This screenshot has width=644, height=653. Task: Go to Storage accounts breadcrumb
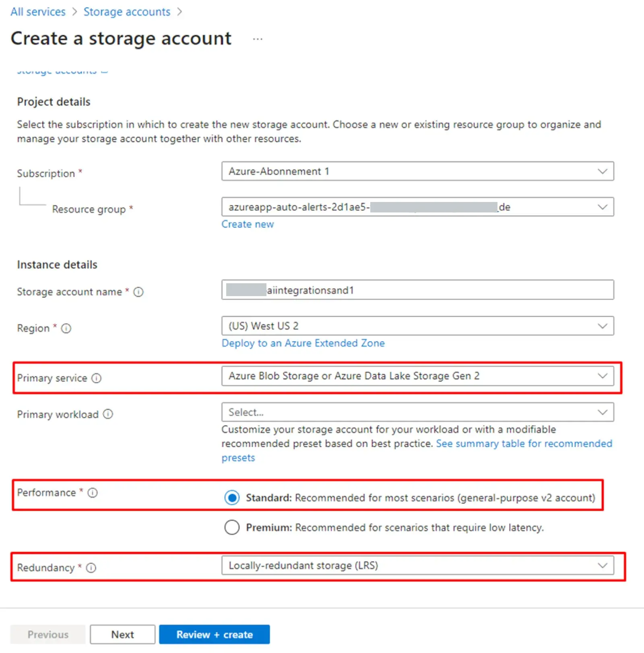coord(127,12)
